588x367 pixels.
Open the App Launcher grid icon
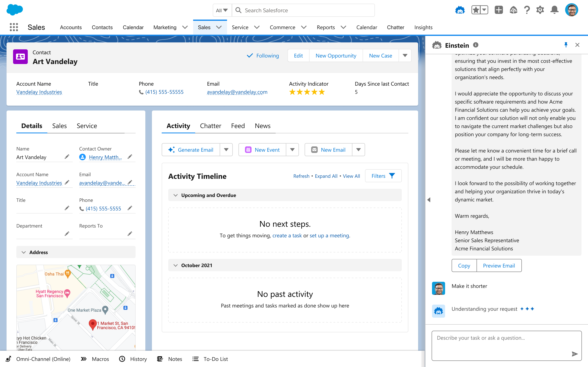coord(14,27)
